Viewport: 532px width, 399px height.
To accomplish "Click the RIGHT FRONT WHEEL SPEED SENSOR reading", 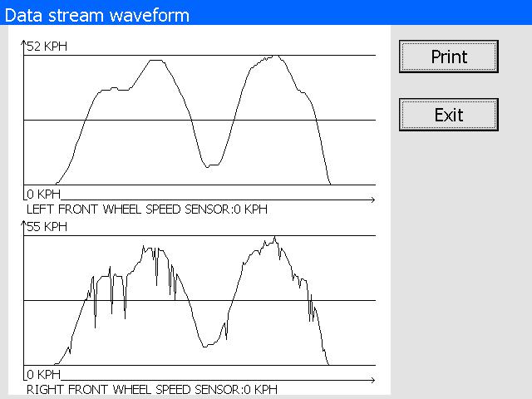I will (152, 390).
